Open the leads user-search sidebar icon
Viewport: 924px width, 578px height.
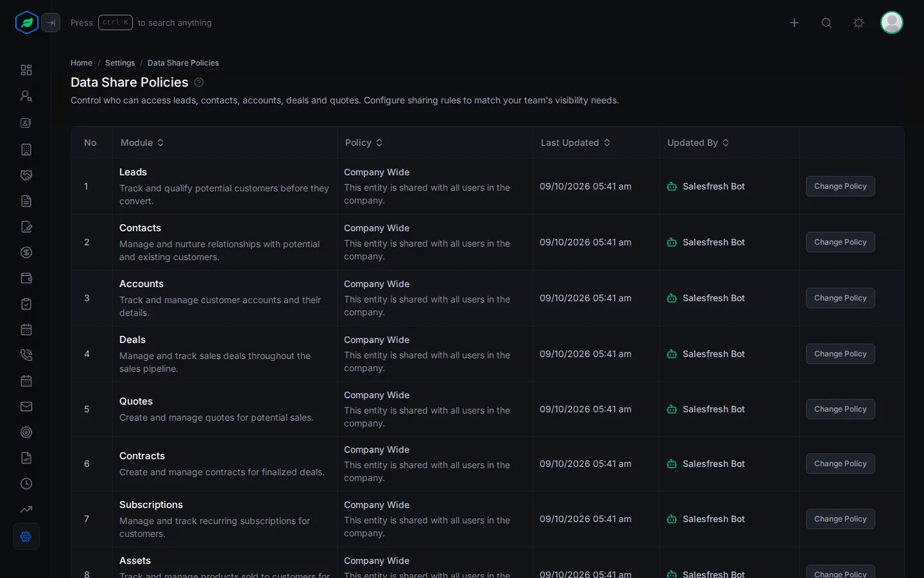pyautogui.click(x=26, y=96)
